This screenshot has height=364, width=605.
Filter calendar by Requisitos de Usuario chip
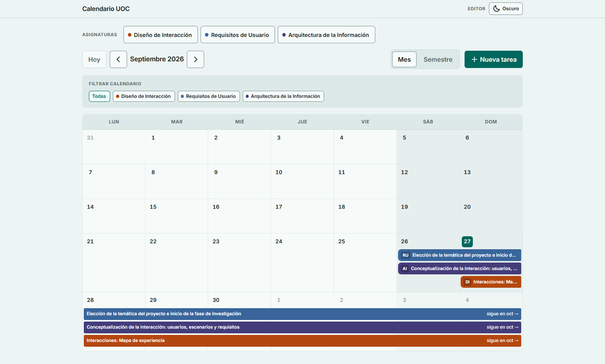(x=208, y=96)
